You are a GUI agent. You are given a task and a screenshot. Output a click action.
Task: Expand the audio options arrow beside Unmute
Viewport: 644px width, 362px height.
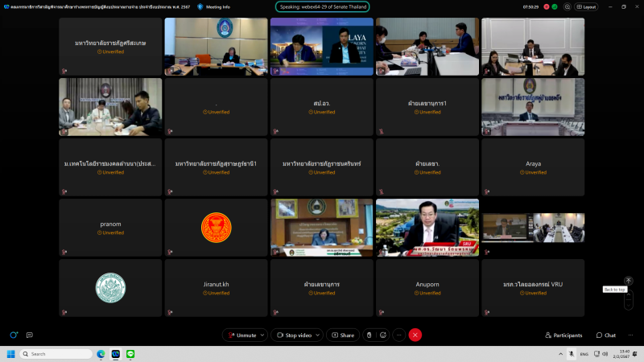pyautogui.click(x=263, y=335)
